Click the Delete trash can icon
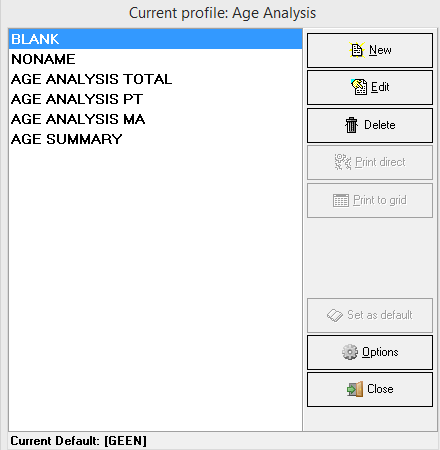This screenshot has height=450, width=440. pos(351,125)
